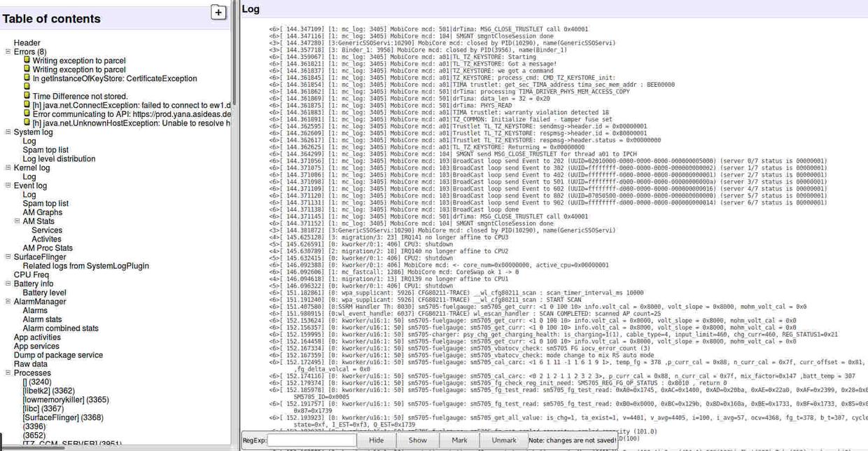
Task: Click yellow icon for CertificateException error
Action: 27,78
